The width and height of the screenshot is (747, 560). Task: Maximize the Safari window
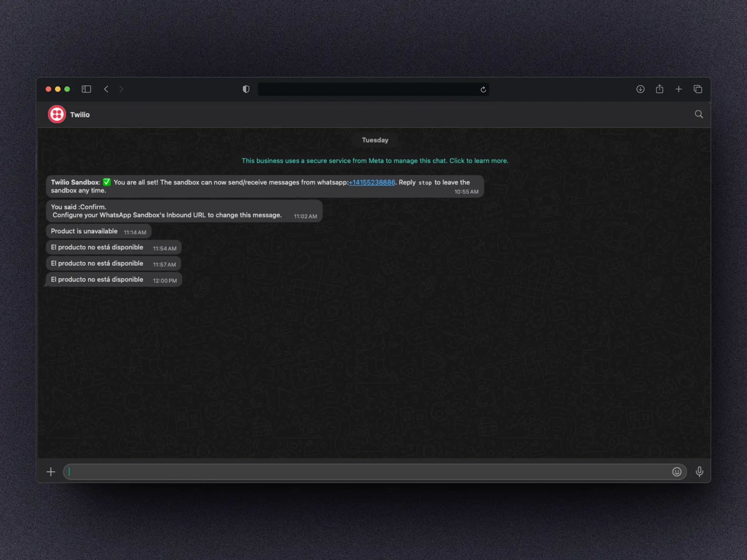tap(67, 89)
